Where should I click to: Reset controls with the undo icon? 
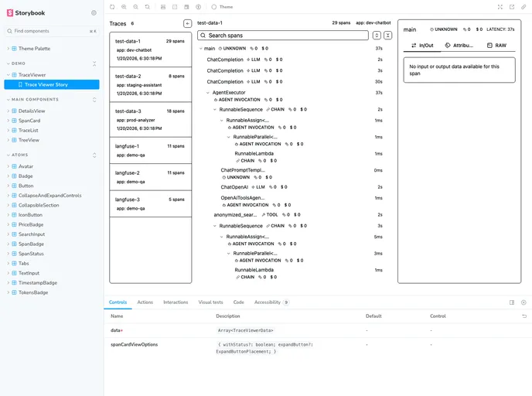(x=525, y=316)
